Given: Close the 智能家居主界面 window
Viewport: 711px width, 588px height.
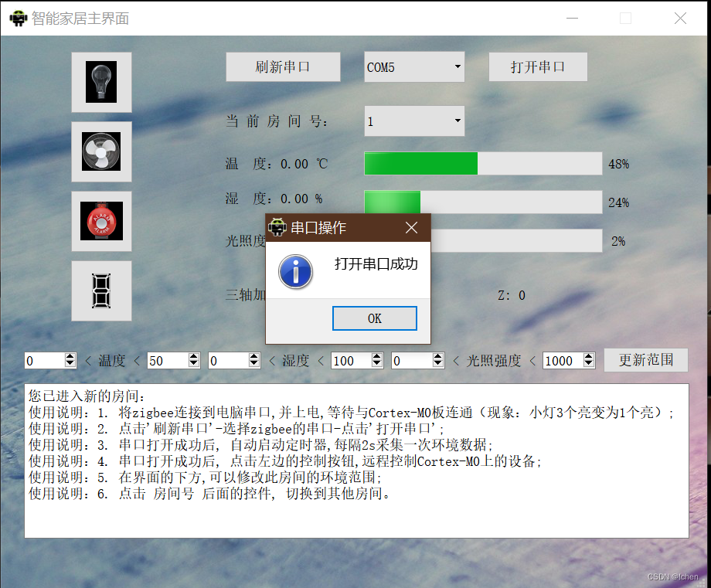Looking at the screenshot, I should (x=680, y=18).
